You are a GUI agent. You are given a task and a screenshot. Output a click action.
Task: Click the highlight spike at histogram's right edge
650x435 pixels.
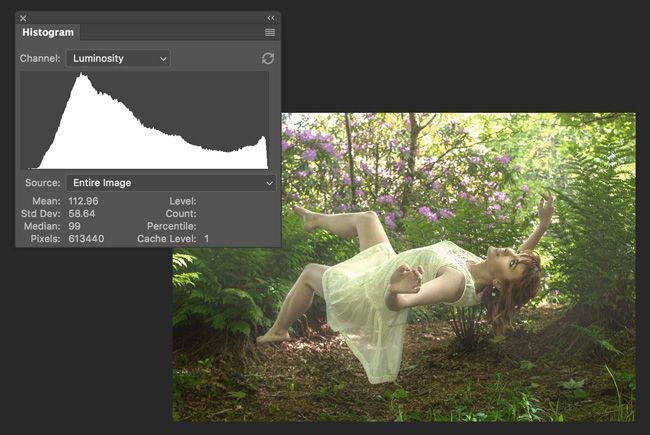pyautogui.click(x=263, y=142)
